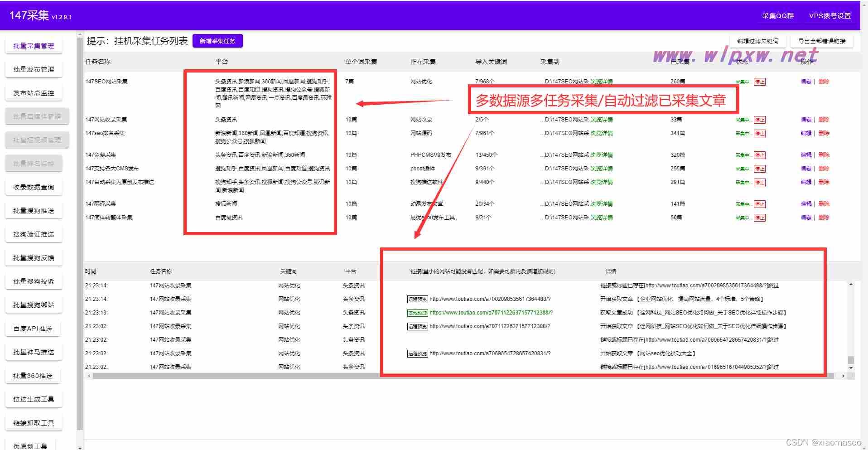Stop the 147网站收录采集 task
The width and height of the screenshot is (868, 450).
[x=760, y=120]
